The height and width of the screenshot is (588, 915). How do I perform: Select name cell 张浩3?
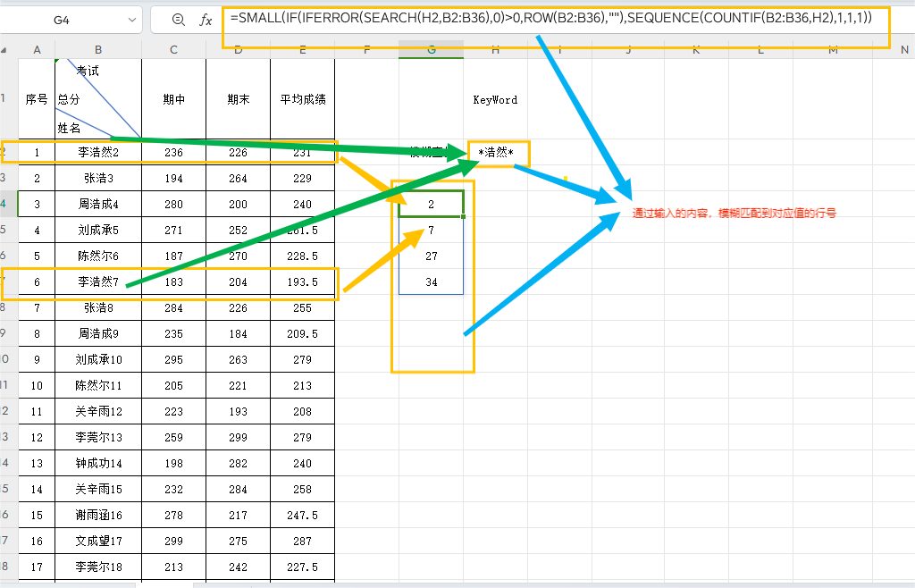pos(98,178)
